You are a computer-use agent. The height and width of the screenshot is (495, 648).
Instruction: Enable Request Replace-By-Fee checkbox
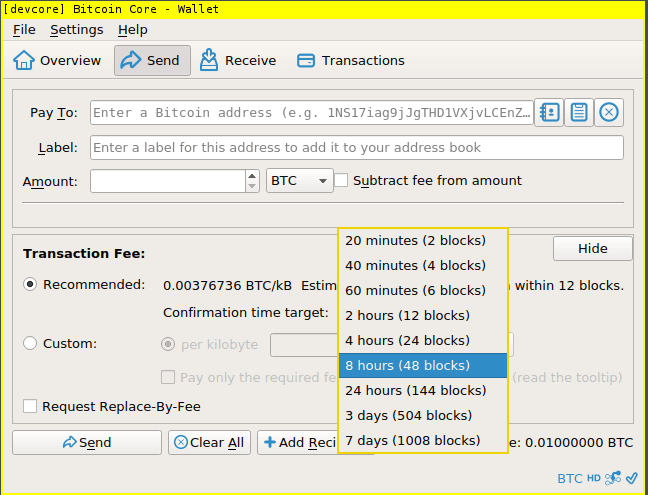31,406
